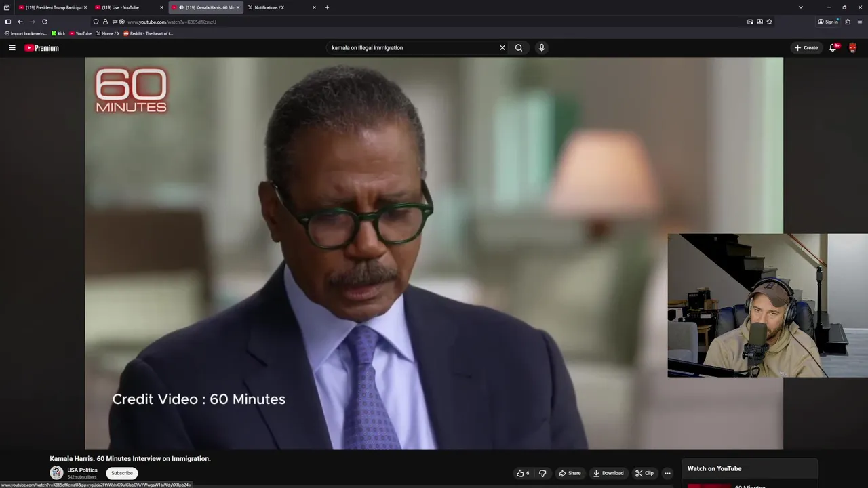Image resolution: width=868 pixels, height=488 pixels.
Task: Open Reddit bookmark
Action: 149,33
